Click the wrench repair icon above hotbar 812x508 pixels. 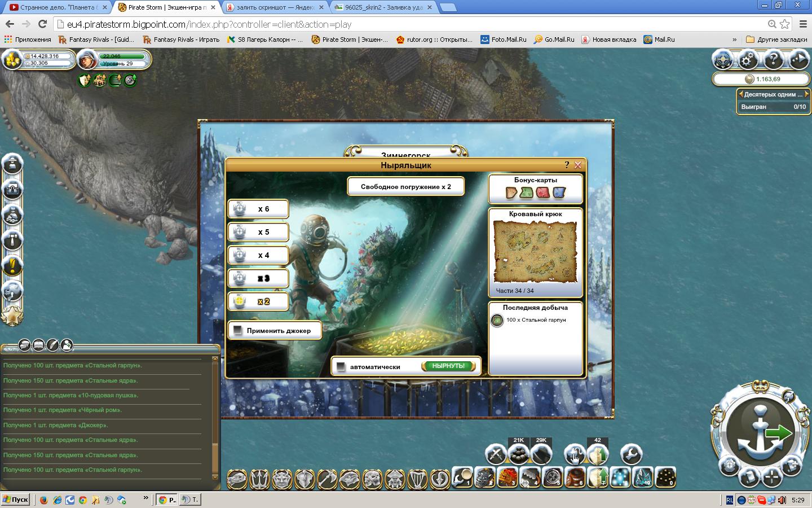click(x=631, y=454)
